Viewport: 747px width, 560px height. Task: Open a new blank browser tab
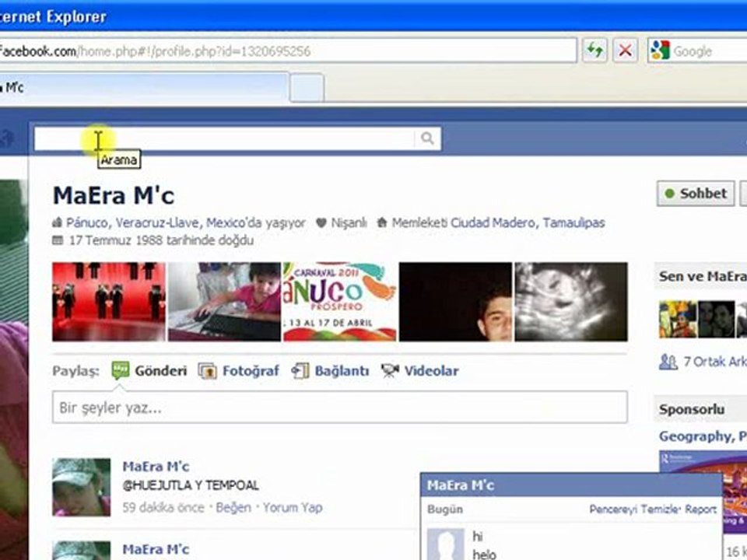[307, 88]
